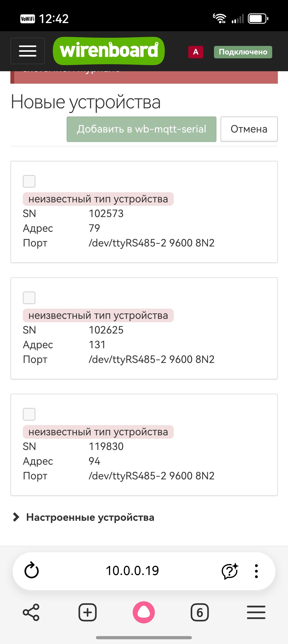This screenshot has width=288, height=644.
Task: Tap the Wirenboard logo
Action: (109, 51)
